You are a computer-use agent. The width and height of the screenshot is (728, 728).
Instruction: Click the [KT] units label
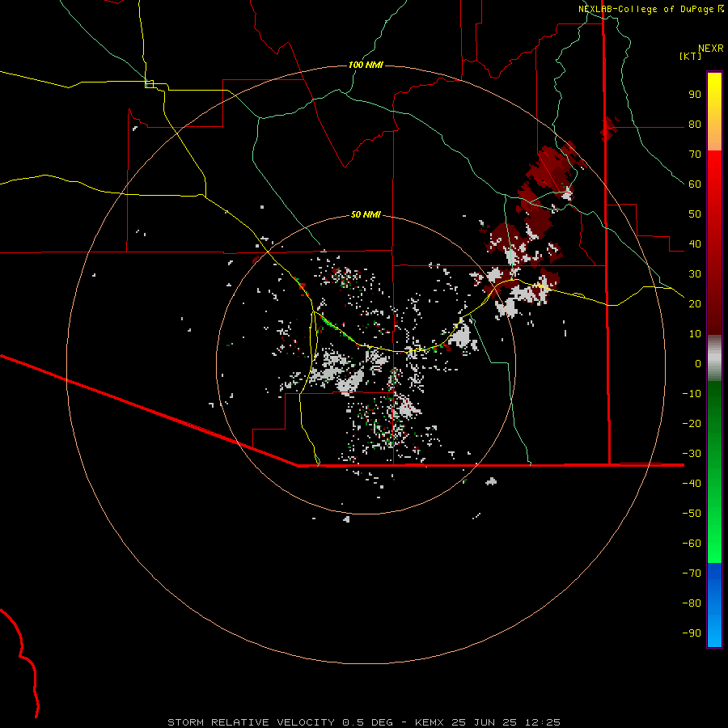[x=691, y=56]
